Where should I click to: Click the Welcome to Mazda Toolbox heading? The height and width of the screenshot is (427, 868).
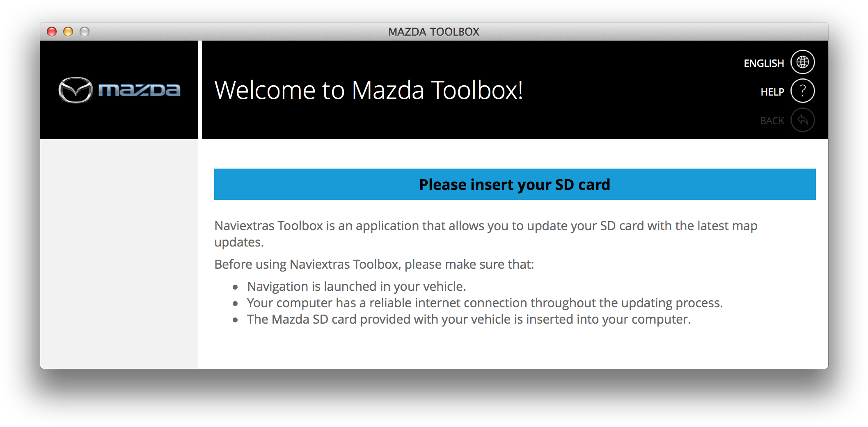pos(369,90)
